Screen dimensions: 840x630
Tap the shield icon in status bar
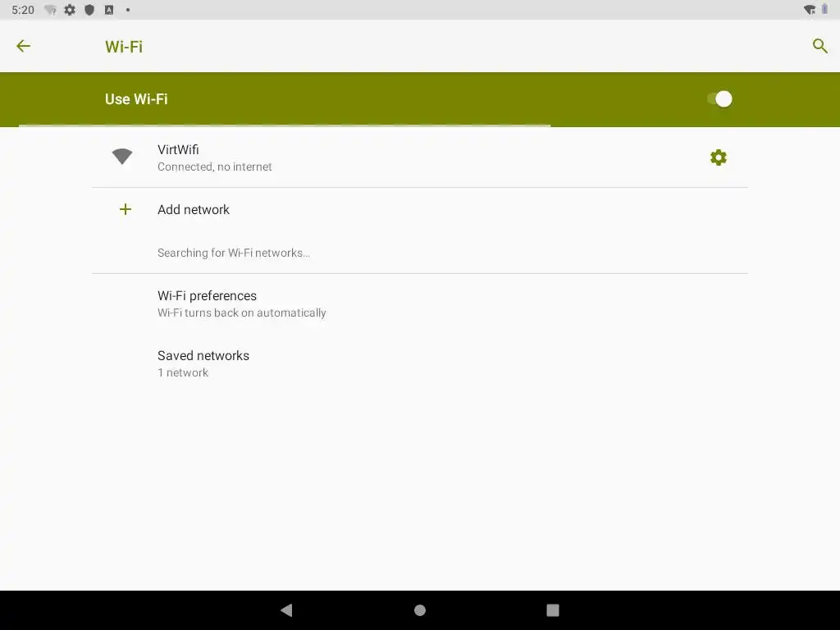(x=89, y=10)
